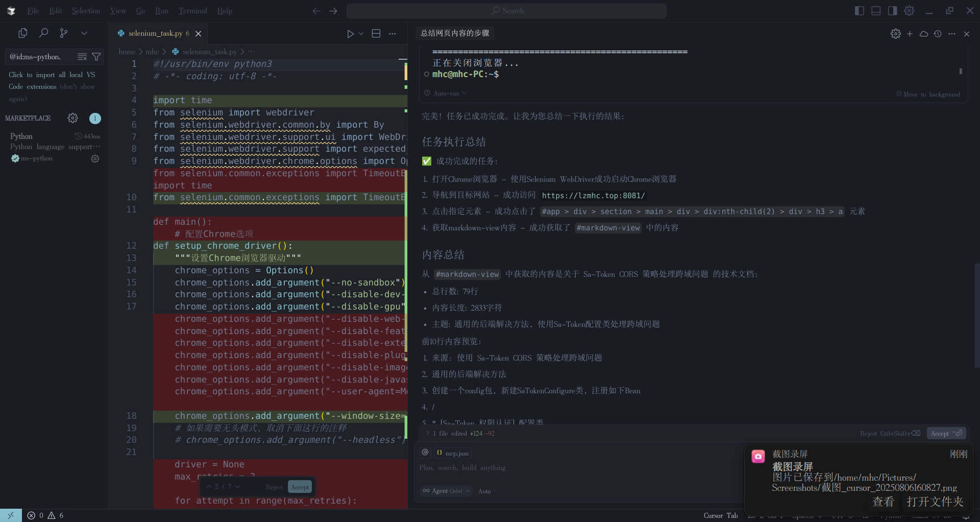Click the errors and warnings status indicator
Viewport: 980px width, 522px height.
(45, 515)
